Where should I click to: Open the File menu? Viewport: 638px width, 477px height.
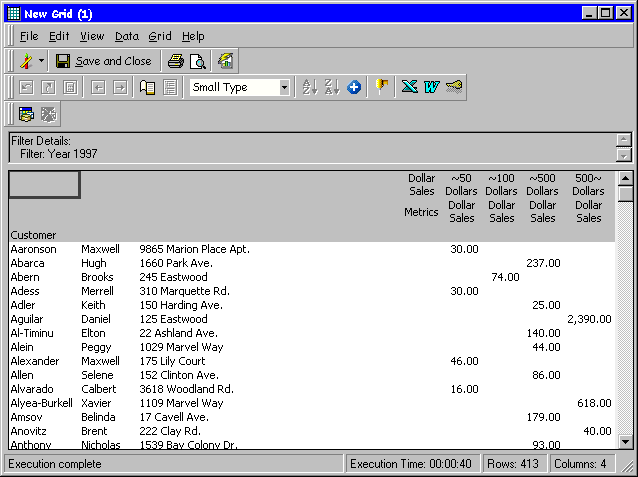[29, 36]
